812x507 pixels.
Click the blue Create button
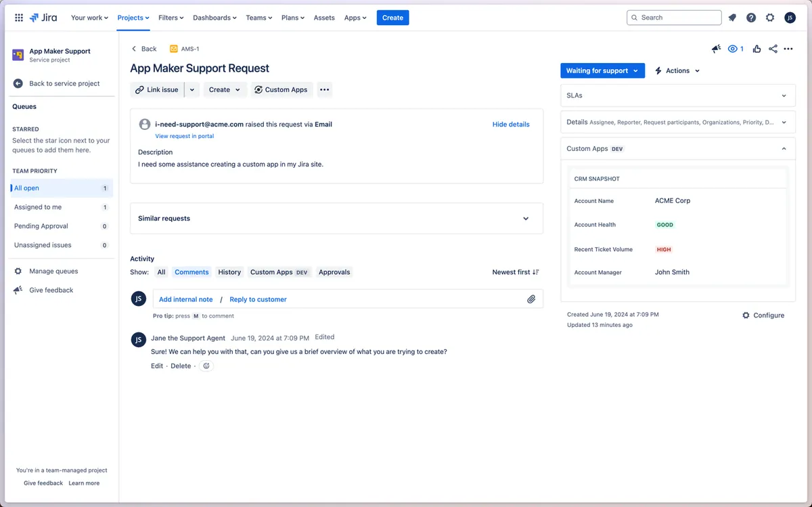click(392, 18)
